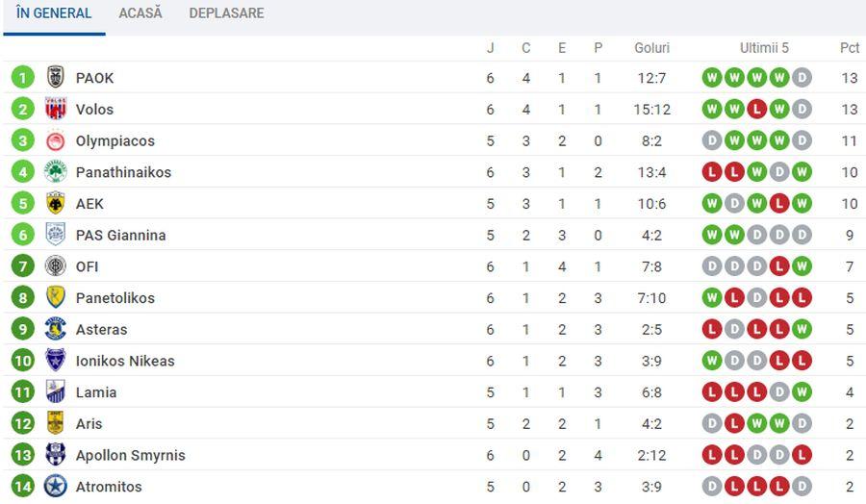The image size is (866, 504).
Task: Open the PAS Giannina team link
Action: click(x=120, y=235)
